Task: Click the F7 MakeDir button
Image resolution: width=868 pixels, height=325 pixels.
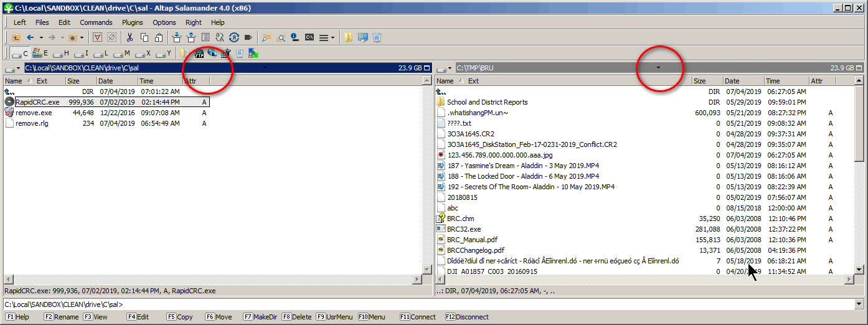Action: coord(260,317)
